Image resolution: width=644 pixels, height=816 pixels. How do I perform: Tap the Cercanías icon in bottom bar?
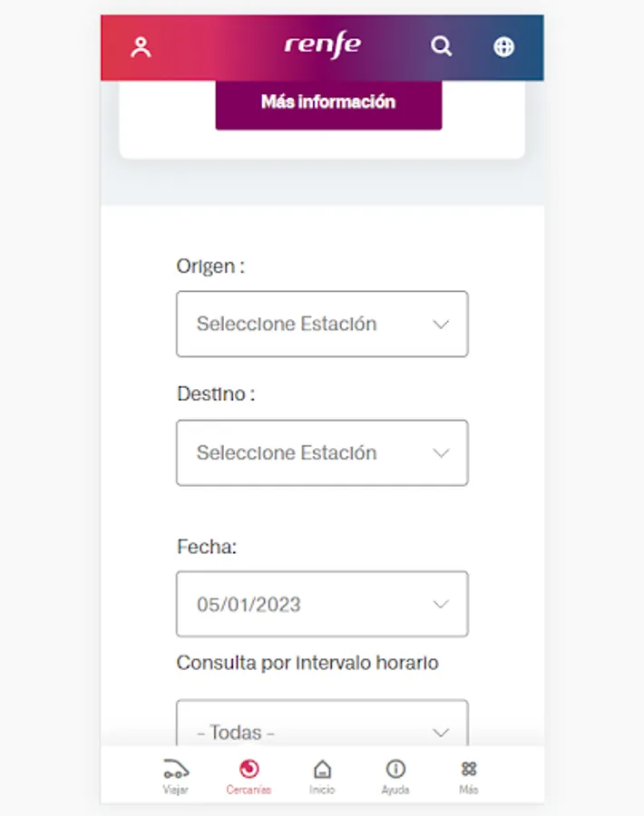[x=249, y=770]
